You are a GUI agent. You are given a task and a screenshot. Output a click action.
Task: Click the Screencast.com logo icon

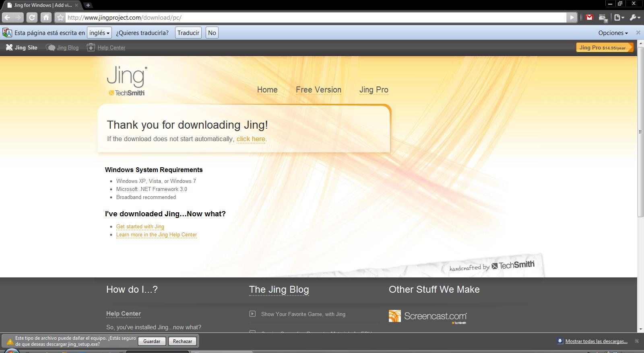tap(395, 316)
